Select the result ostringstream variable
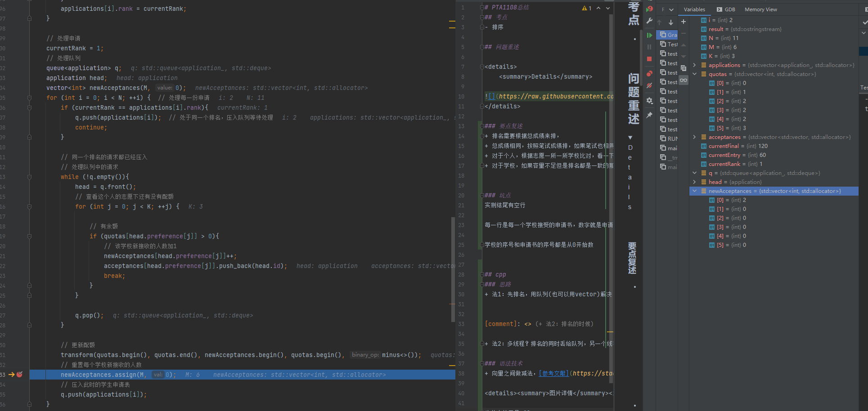 [x=774, y=29]
